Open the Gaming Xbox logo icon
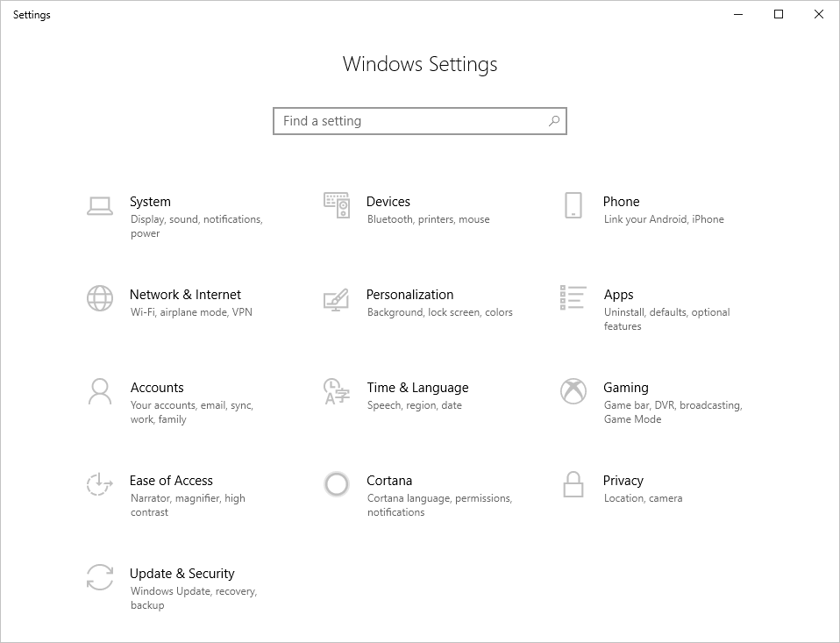The height and width of the screenshot is (643, 840). coord(573,391)
